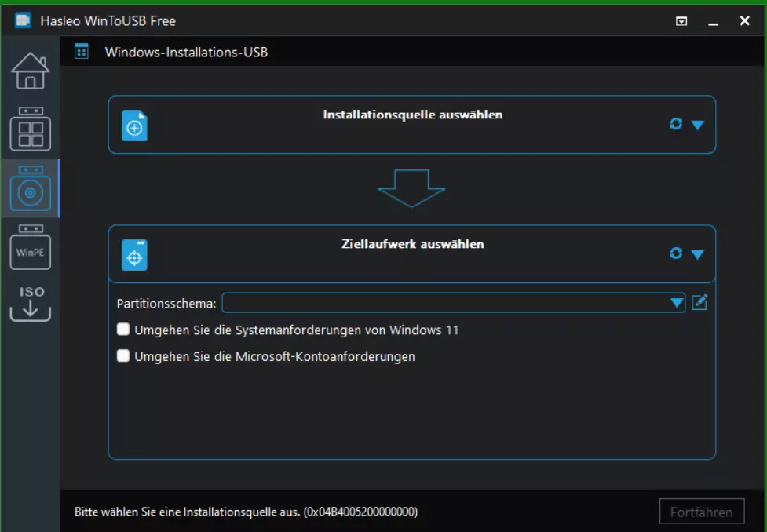Open the Home page in sidebar
Screen dimensions: 767x532
pyautogui.click(x=30, y=71)
